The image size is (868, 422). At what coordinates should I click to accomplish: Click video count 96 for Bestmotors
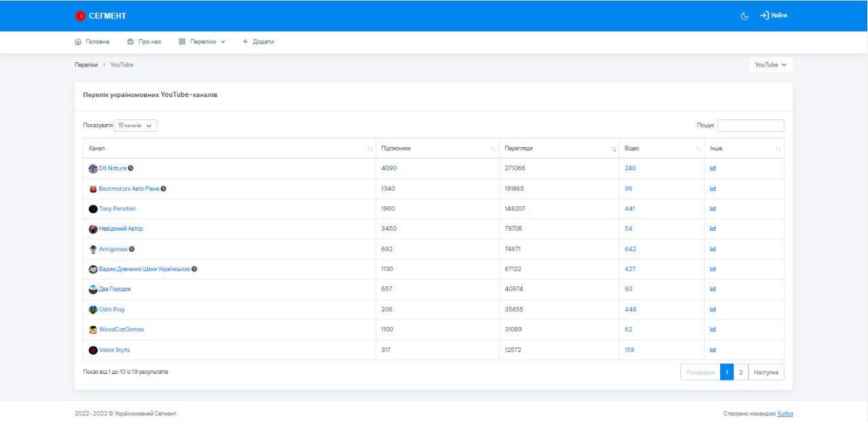(x=629, y=189)
